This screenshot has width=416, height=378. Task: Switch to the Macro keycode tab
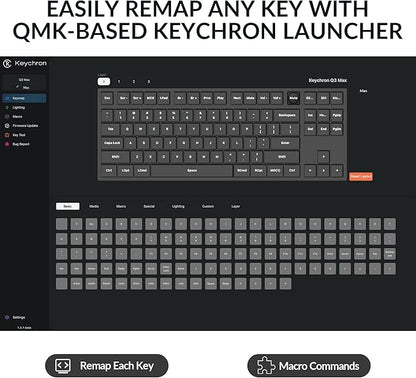pos(121,206)
